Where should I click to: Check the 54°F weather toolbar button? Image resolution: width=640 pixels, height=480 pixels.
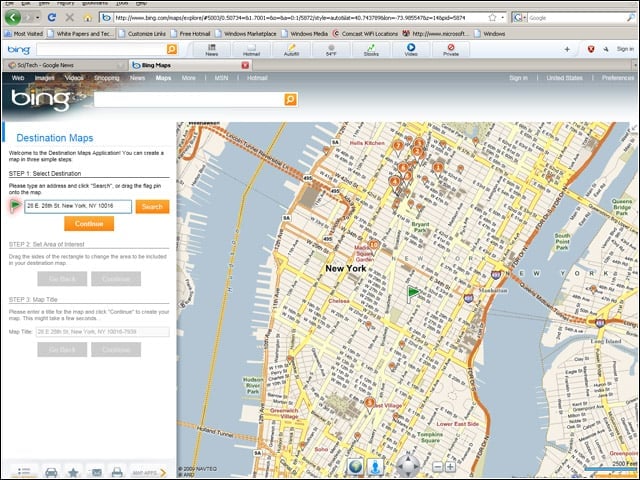[x=331, y=50]
